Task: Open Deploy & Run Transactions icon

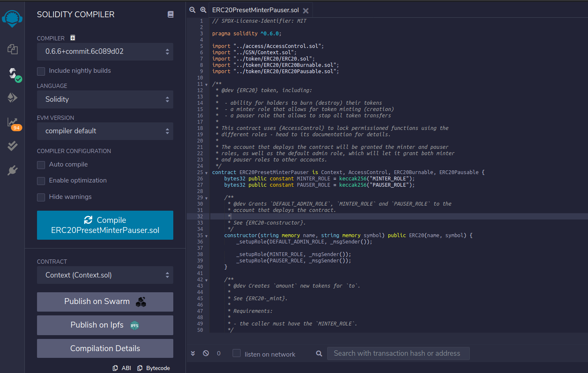Action: (13, 98)
